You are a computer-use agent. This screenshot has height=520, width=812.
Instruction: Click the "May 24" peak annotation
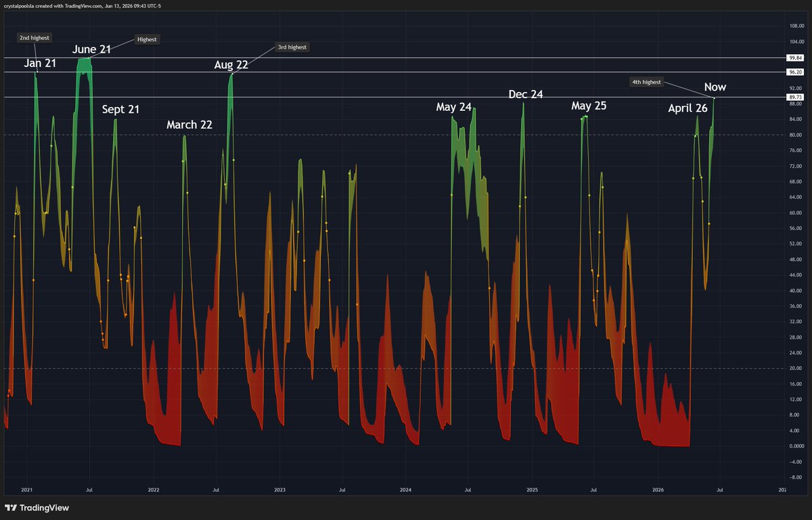click(x=454, y=107)
